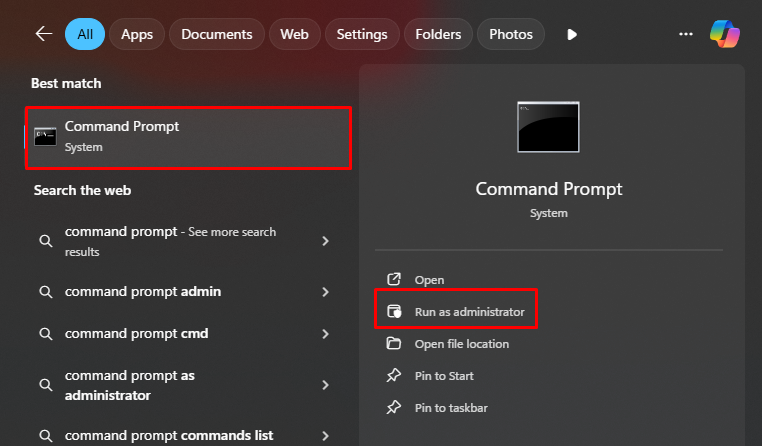
Task: Select the All filter tab
Action: 85,34
